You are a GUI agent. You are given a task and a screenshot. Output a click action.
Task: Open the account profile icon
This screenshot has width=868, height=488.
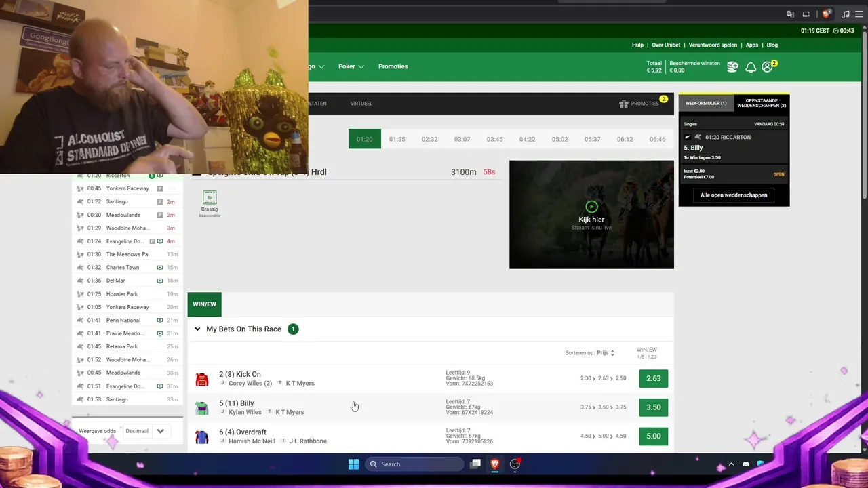(x=767, y=66)
